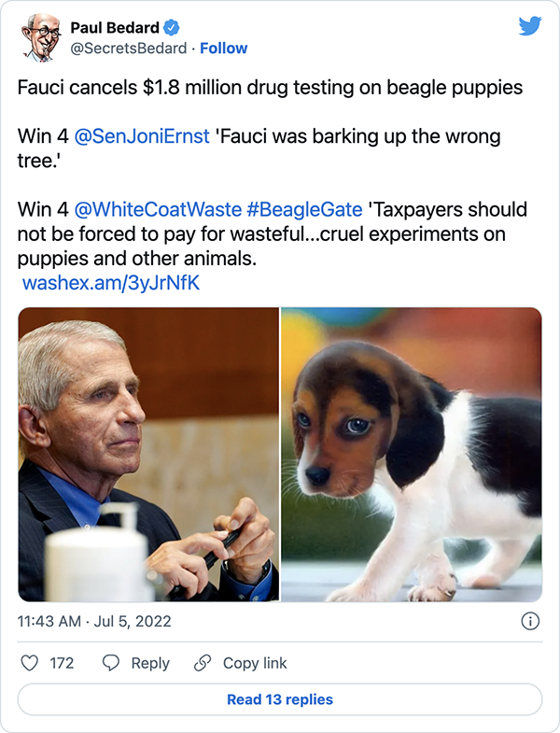Viewport: 560px width, 733px height.
Task: Click the #BeagleGate hashtag
Action: coord(304,209)
